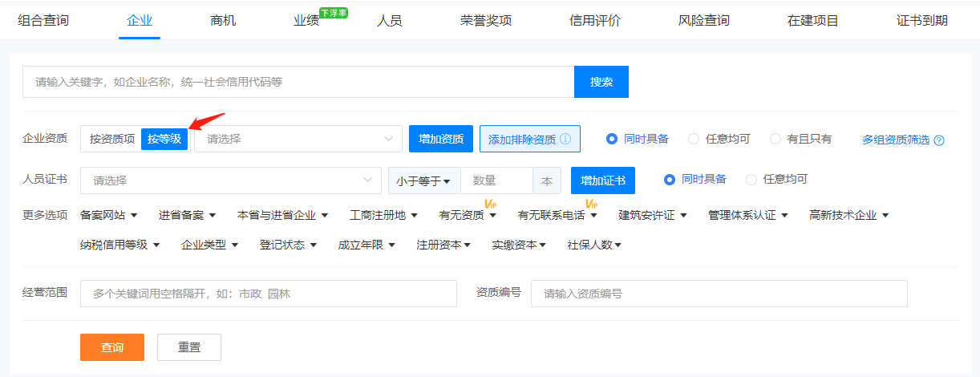Click the VIP badge above 有无联系电话

coord(592,204)
